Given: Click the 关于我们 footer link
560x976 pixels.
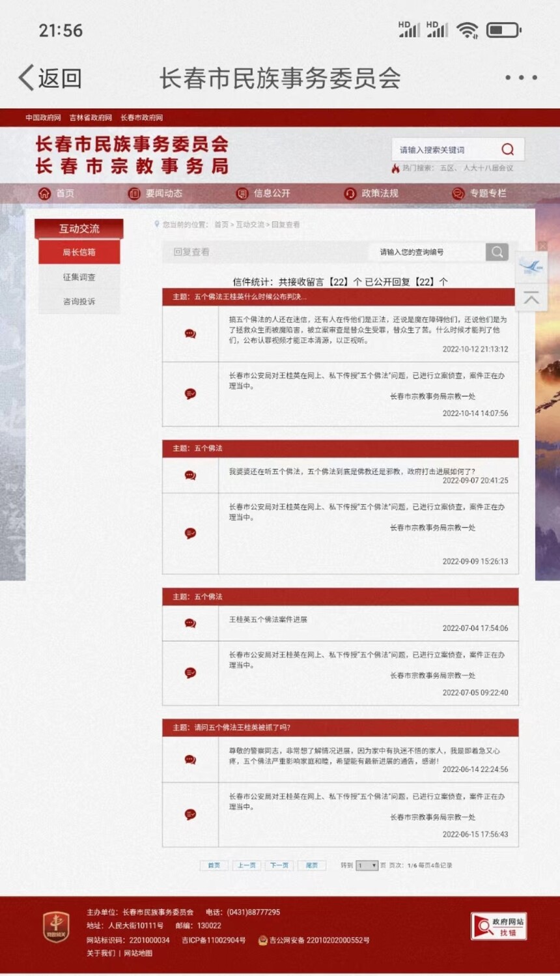Looking at the screenshot, I should coord(101,953).
